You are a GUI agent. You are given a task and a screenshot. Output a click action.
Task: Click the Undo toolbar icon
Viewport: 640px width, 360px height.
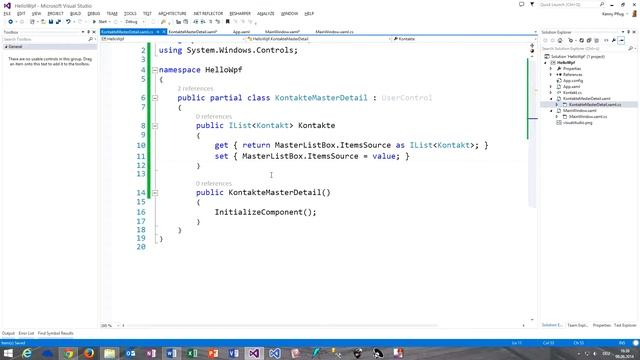coord(68,22)
